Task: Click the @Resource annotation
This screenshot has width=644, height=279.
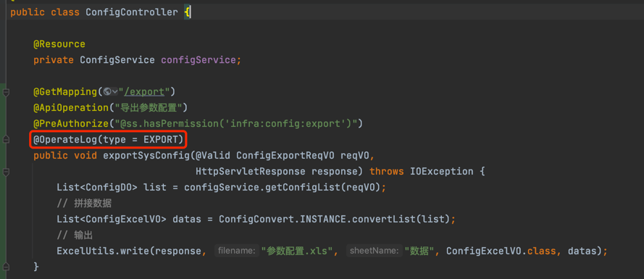Action: [x=59, y=44]
